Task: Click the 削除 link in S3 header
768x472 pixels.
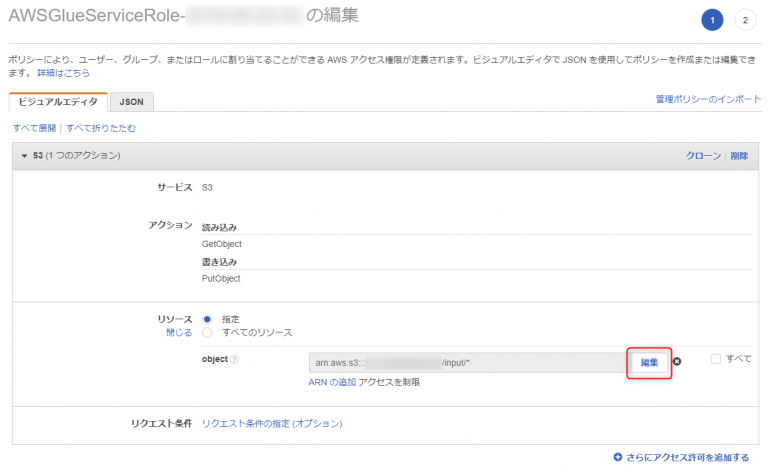Action: coord(739,156)
